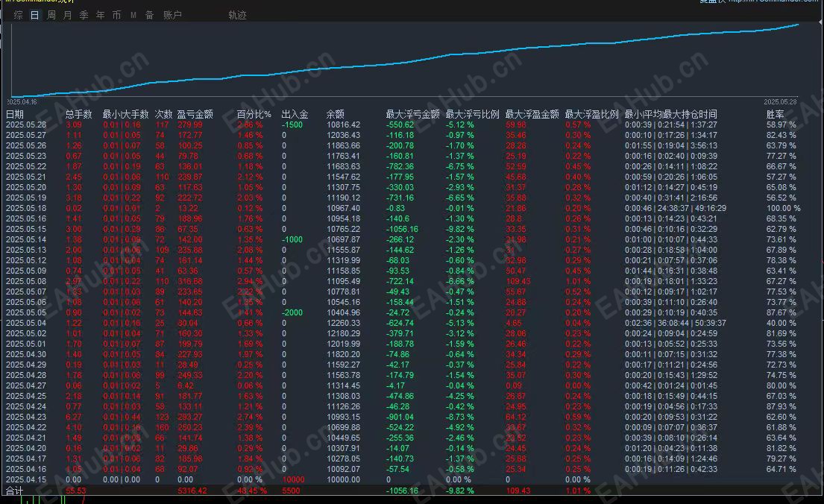Screen dimensions: 824x504
Task: Click holding time 0:02:36 | 36:08:44 | 50:39:37
Action: coord(676,323)
